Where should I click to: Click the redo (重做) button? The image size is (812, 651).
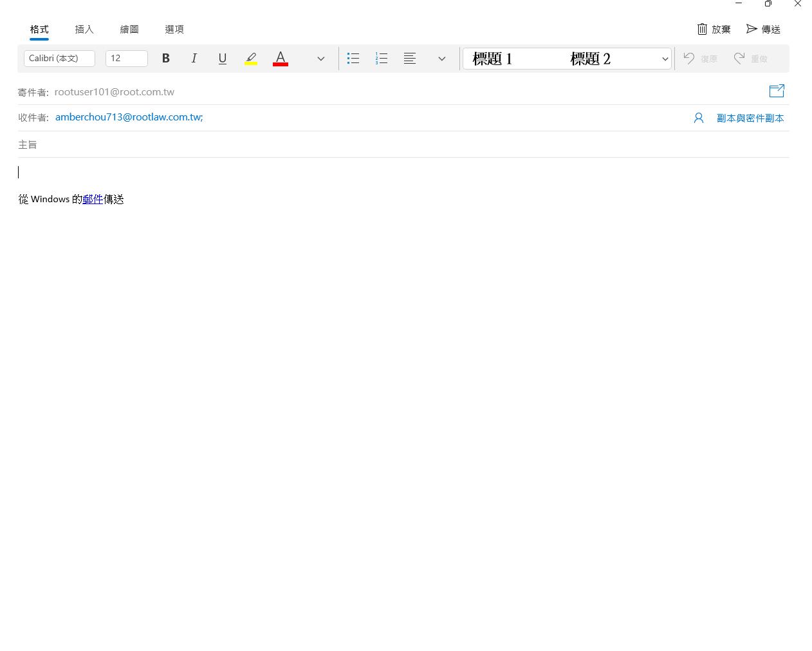click(751, 59)
